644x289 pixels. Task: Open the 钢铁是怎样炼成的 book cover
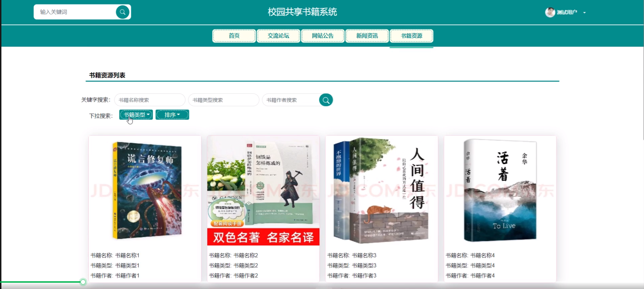263,190
